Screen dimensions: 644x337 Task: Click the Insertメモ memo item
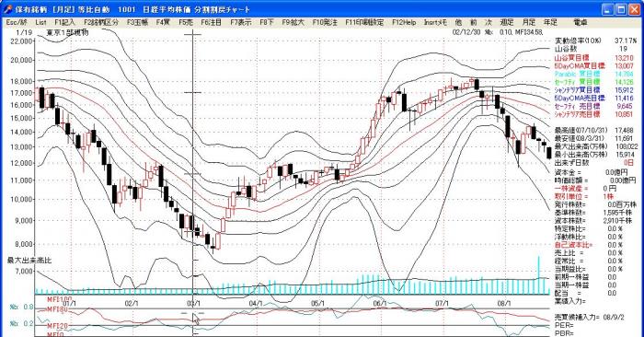click(435, 22)
